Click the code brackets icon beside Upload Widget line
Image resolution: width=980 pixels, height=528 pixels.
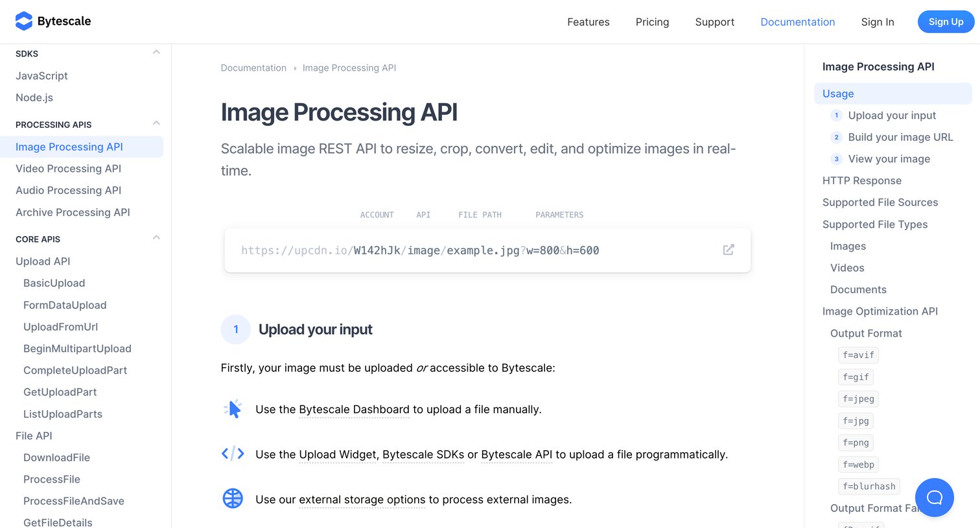tap(233, 454)
